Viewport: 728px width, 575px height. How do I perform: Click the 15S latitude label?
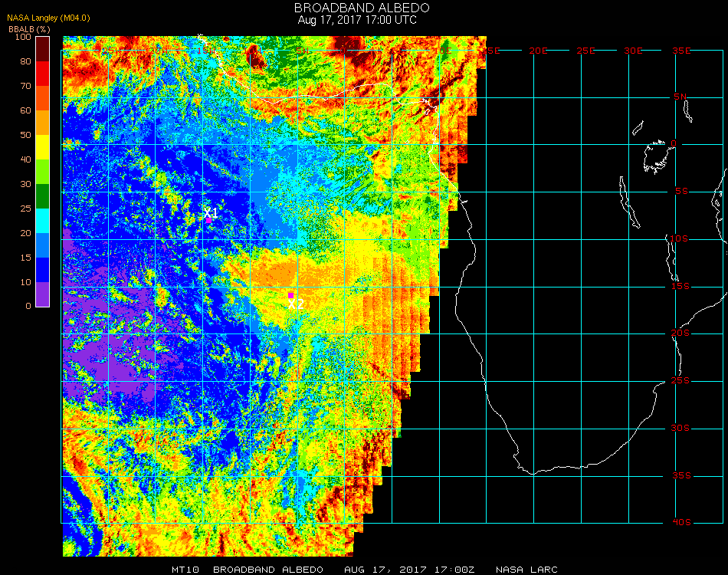tap(680, 286)
